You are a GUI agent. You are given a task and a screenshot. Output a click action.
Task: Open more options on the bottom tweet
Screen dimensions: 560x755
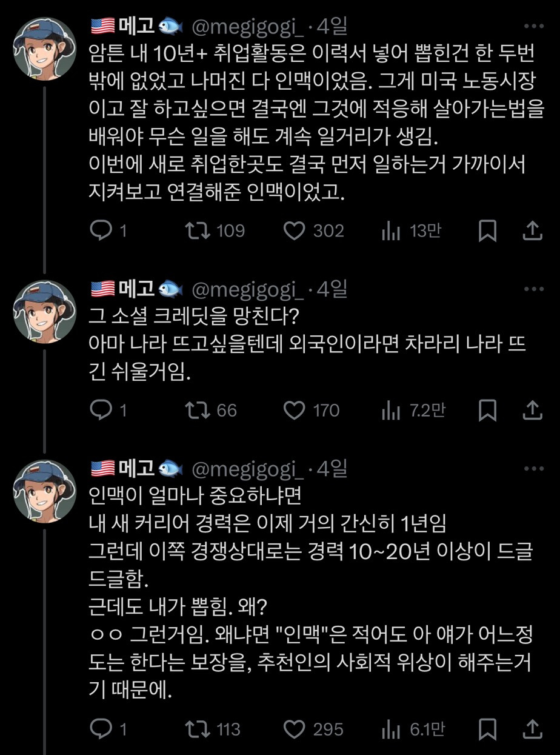tap(533, 468)
